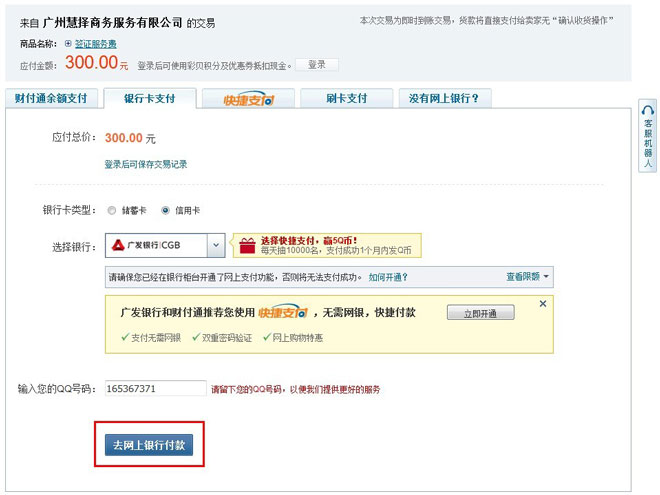This screenshot has height=495, width=660.
Task: Click the 立即开通 button
Action: coord(480,313)
